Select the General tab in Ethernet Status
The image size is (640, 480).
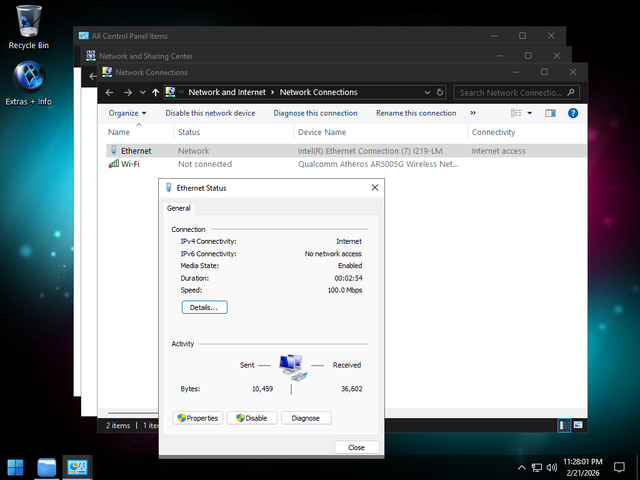(x=178, y=208)
